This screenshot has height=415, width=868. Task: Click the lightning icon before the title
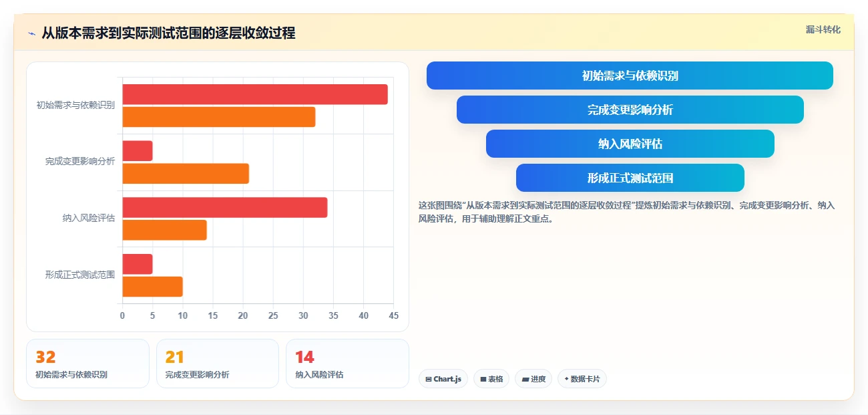(31, 33)
